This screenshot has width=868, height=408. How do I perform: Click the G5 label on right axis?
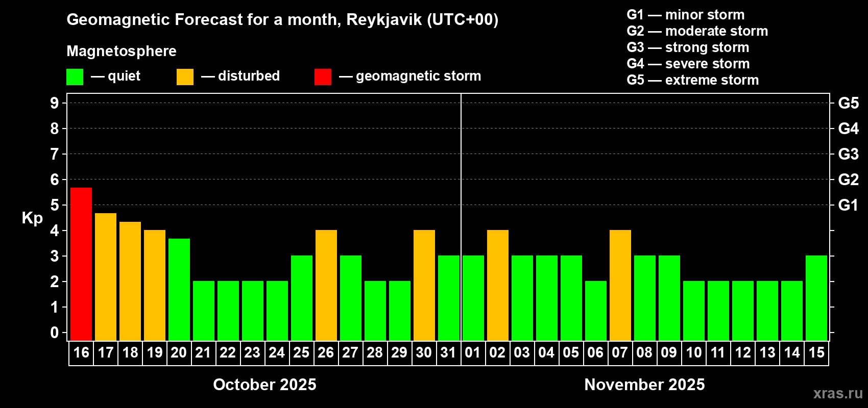[849, 103]
